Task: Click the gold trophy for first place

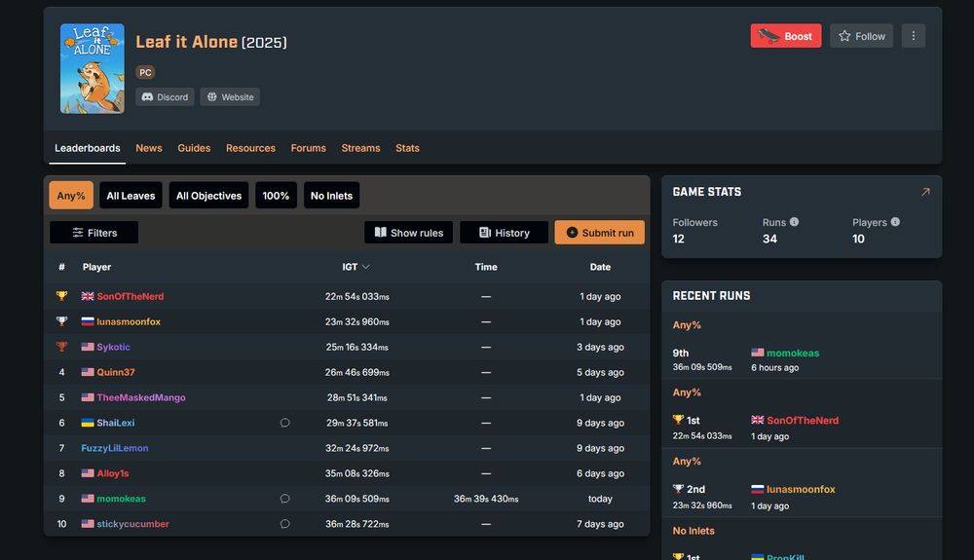Action: 61,296
